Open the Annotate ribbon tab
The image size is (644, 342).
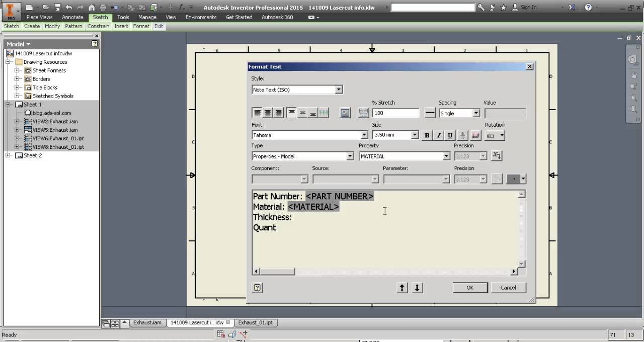pyautogui.click(x=72, y=17)
